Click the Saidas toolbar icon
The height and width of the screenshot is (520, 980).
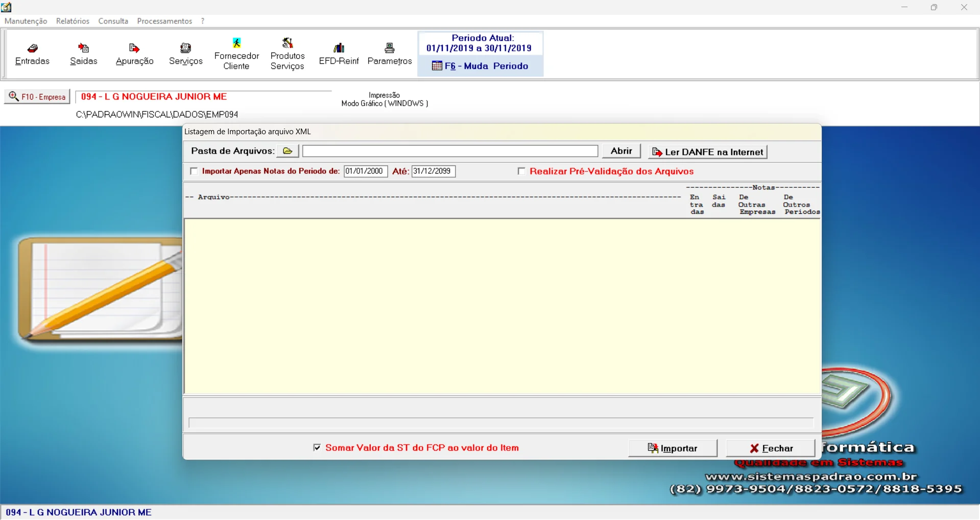click(83, 54)
